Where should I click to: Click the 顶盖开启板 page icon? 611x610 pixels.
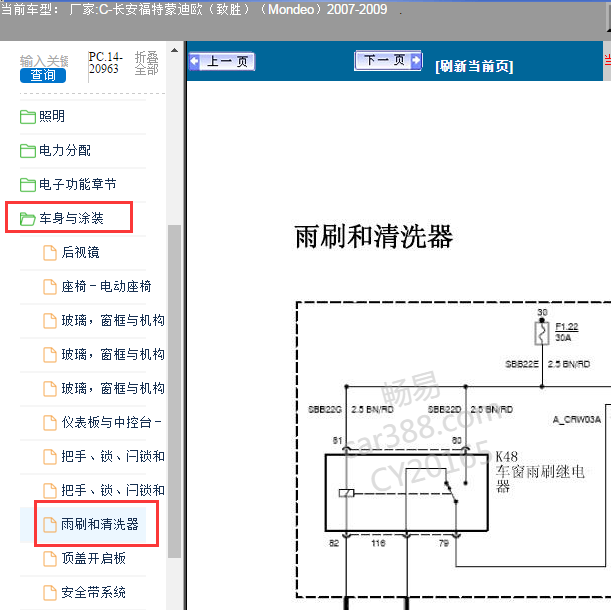(x=49, y=558)
